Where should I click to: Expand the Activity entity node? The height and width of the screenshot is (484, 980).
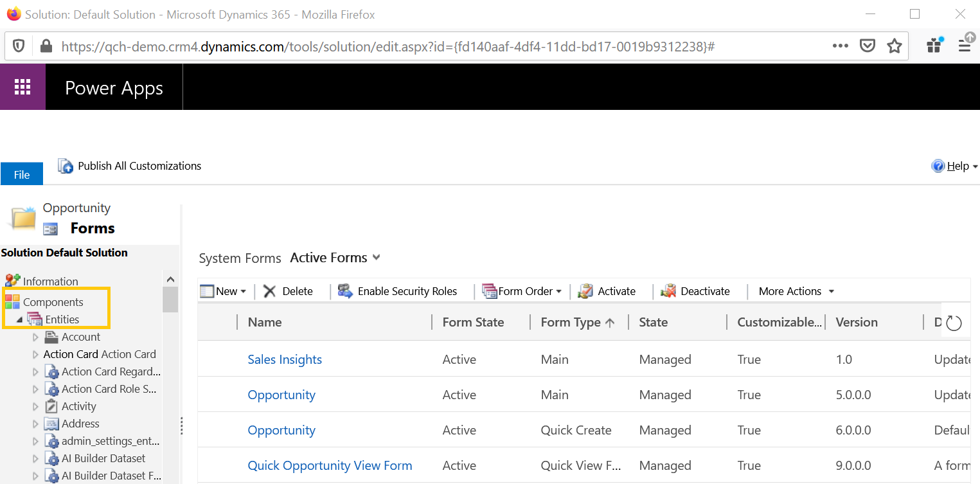(35, 406)
